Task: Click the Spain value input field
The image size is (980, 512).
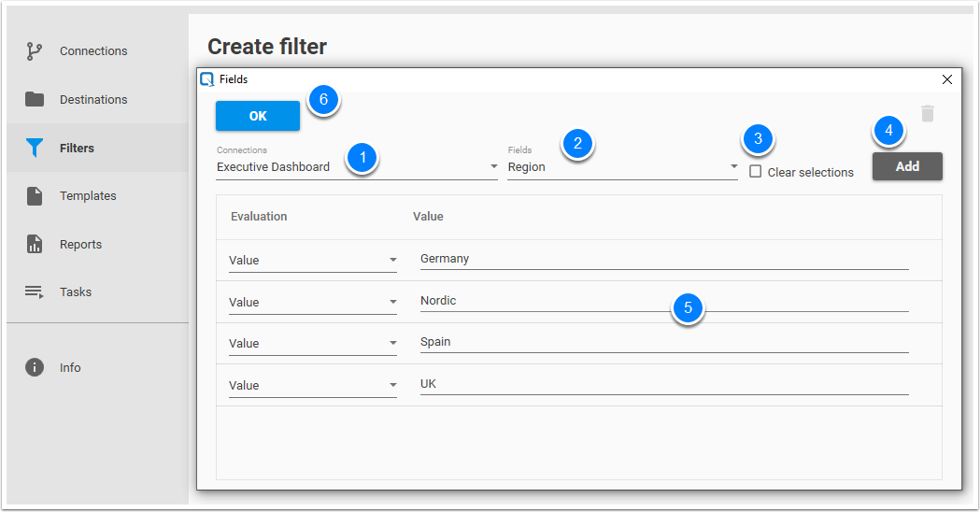Action: point(664,342)
